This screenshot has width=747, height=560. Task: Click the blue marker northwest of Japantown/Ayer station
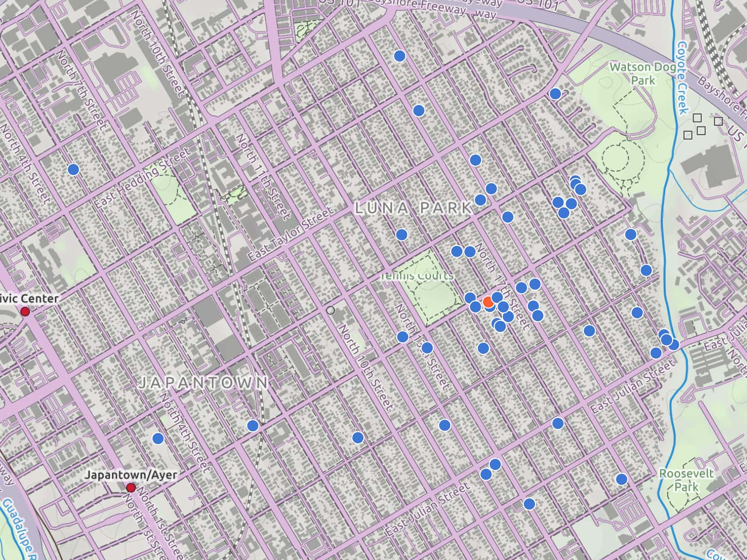(x=158, y=438)
